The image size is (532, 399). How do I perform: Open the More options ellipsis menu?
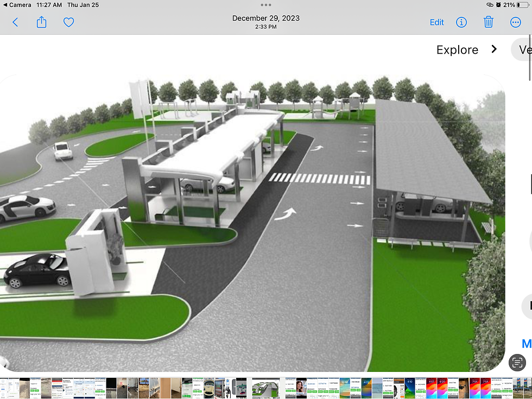click(x=515, y=22)
